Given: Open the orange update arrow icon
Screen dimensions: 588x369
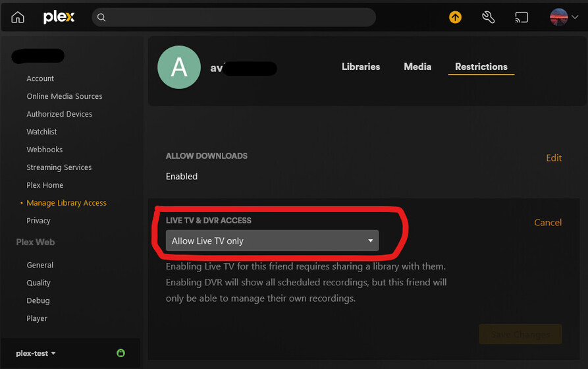Looking at the screenshot, I should coord(455,17).
